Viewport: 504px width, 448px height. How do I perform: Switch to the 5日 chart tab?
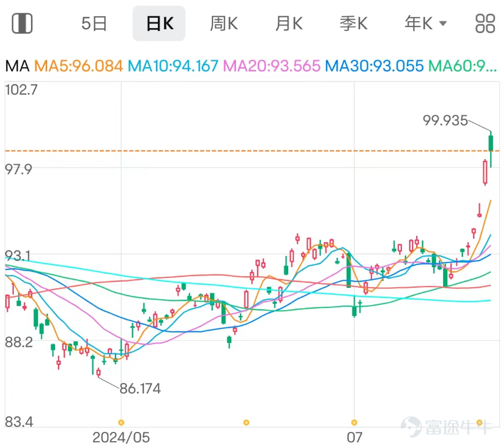tap(94, 24)
